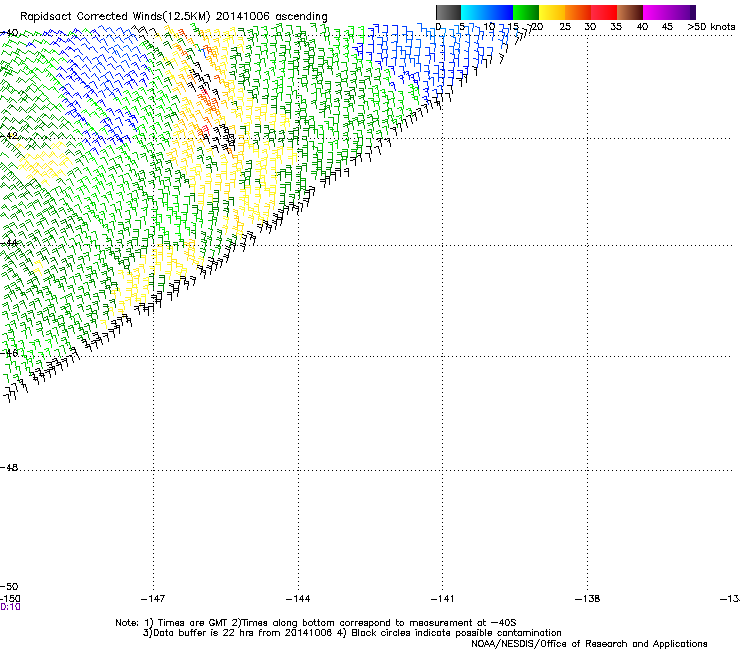Click the '-141' longitude axis label

(x=443, y=599)
